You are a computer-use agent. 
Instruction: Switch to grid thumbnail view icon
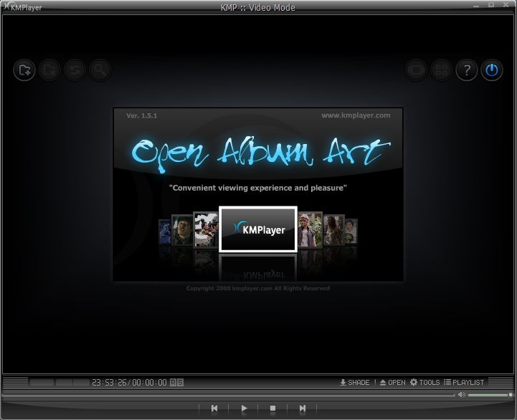click(x=442, y=70)
